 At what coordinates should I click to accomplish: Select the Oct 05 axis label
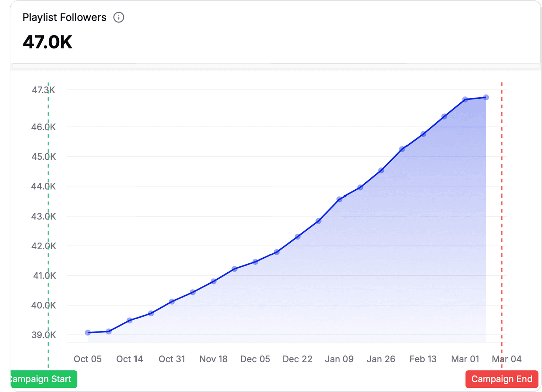click(88, 359)
